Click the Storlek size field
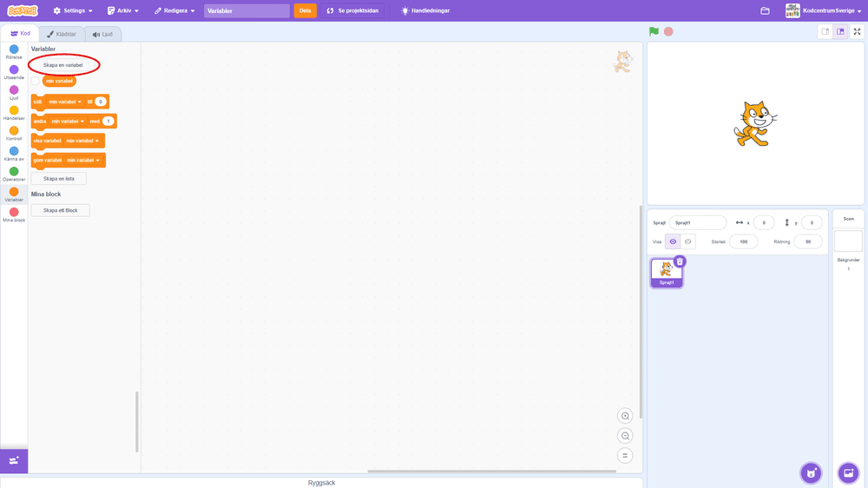Screen dimensions: 868x488 744,241
